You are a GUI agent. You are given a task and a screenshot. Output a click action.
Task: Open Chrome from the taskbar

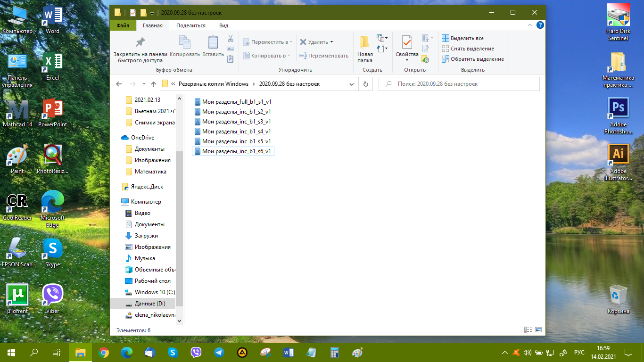point(104,352)
